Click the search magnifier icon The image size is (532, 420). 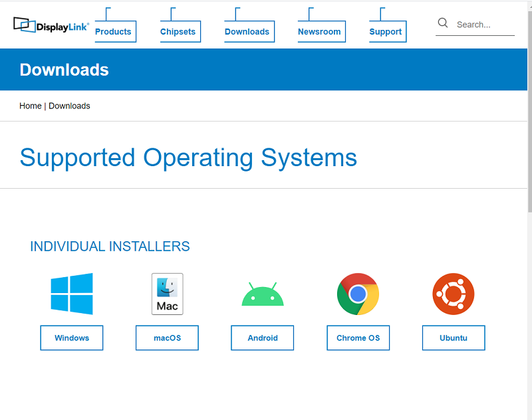click(x=443, y=23)
